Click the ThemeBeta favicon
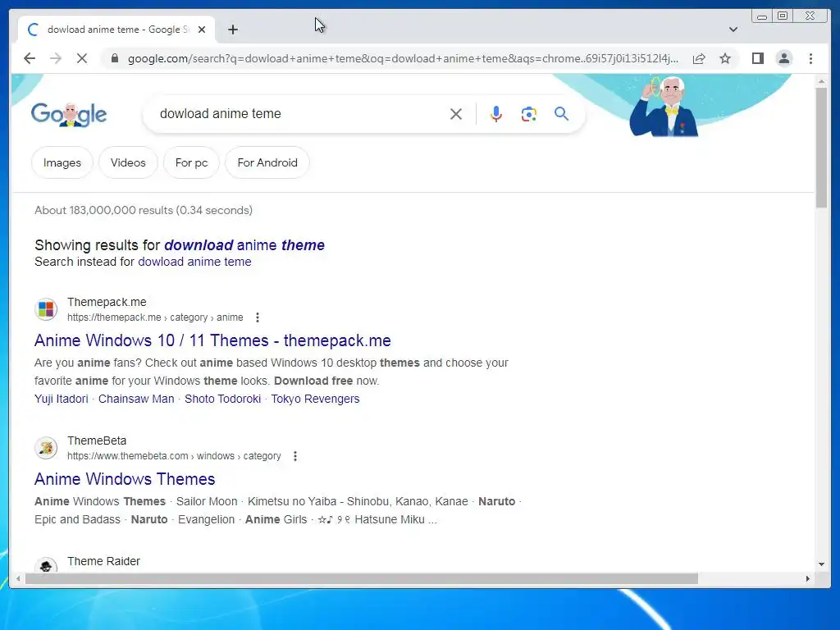This screenshot has width=840, height=630. pos(46,448)
